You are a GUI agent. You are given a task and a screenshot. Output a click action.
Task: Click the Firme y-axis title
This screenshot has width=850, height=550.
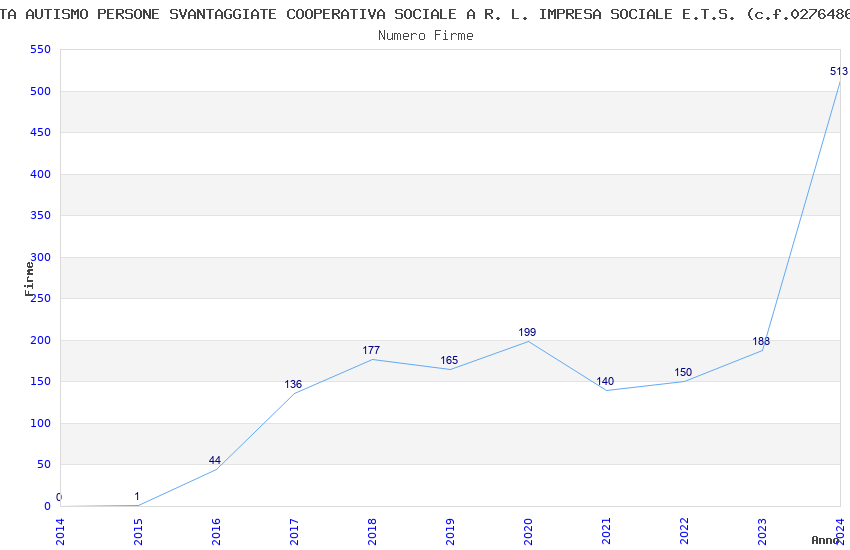(x=29, y=279)
